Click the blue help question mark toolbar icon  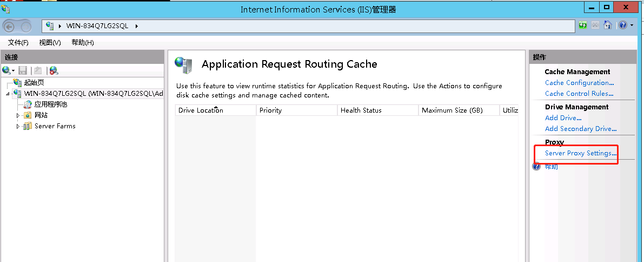pyautogui.click(x=622, y=25)
